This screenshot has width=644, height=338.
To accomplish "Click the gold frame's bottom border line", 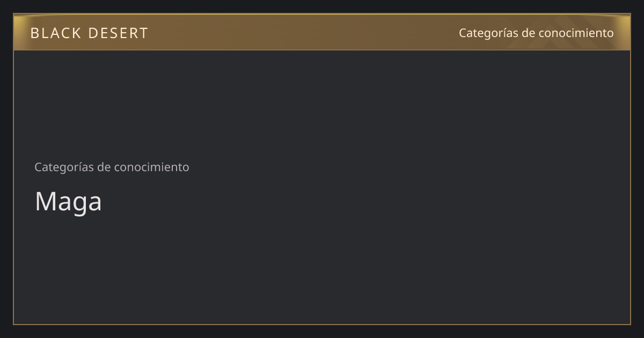I will pos(322,325).
